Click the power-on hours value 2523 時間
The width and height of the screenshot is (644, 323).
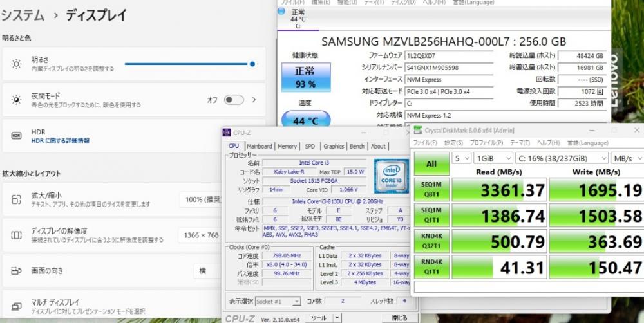(x=582, y=104)
